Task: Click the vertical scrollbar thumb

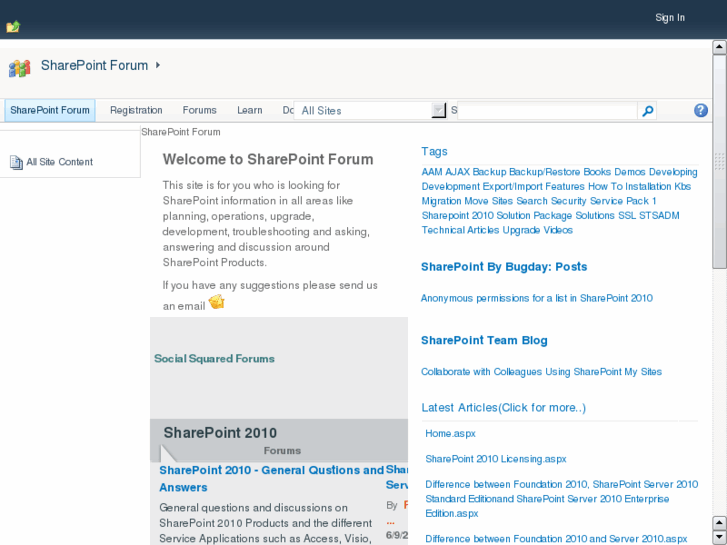Action: tap(719, 161)
